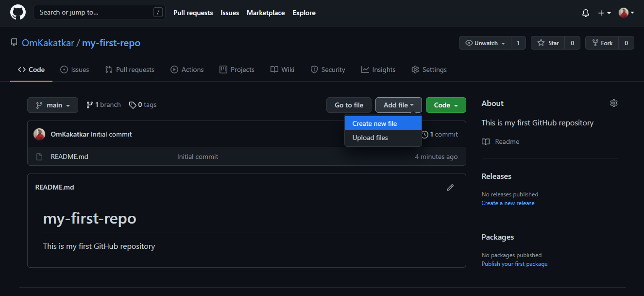Switch to the Code tab
Viewport: 644px width, 296px height.
pos(31,70)
